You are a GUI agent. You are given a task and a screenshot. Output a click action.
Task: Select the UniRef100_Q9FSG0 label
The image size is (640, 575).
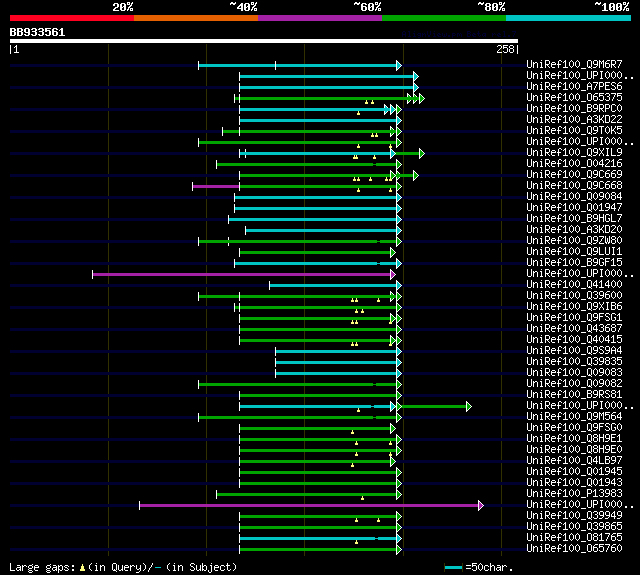point(574,428)
